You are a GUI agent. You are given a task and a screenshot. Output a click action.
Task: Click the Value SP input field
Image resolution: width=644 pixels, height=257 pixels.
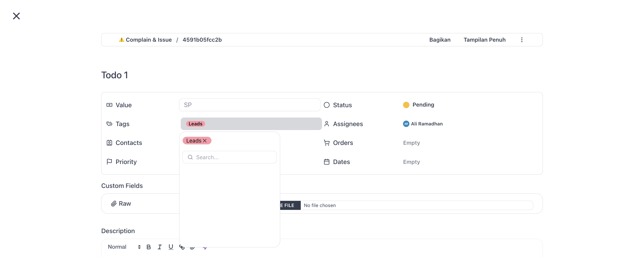tap(249, 105)
